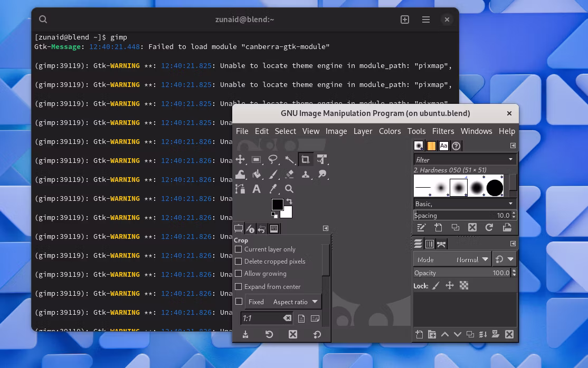
Task: Select the Clone stamp tool
Action: click(x=306, y=175)
